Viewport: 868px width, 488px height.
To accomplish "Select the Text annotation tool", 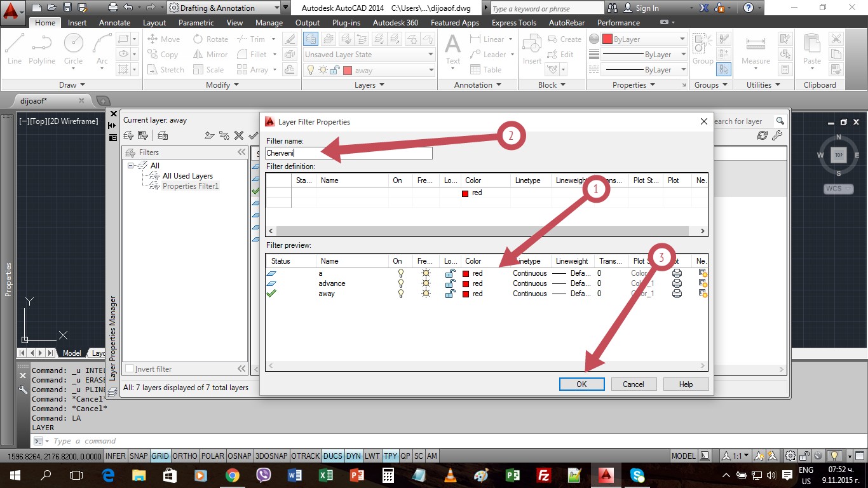I will [x=452, y=50].
